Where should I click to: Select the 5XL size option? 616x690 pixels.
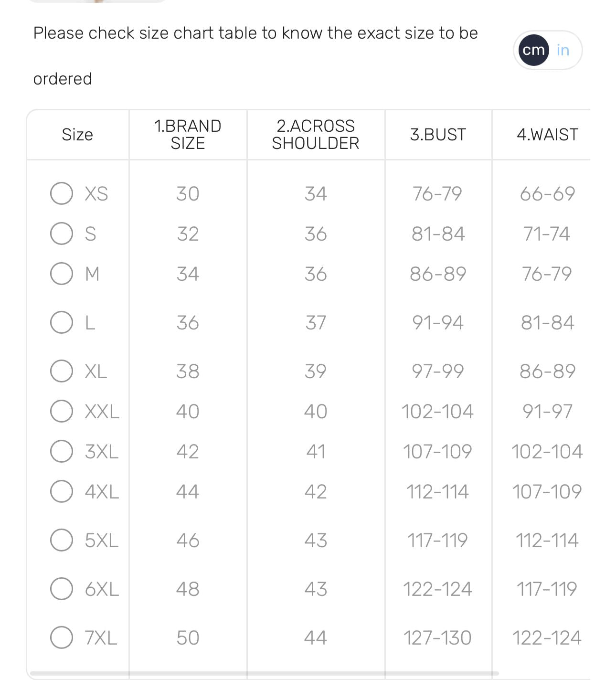[x=62, y=540]
